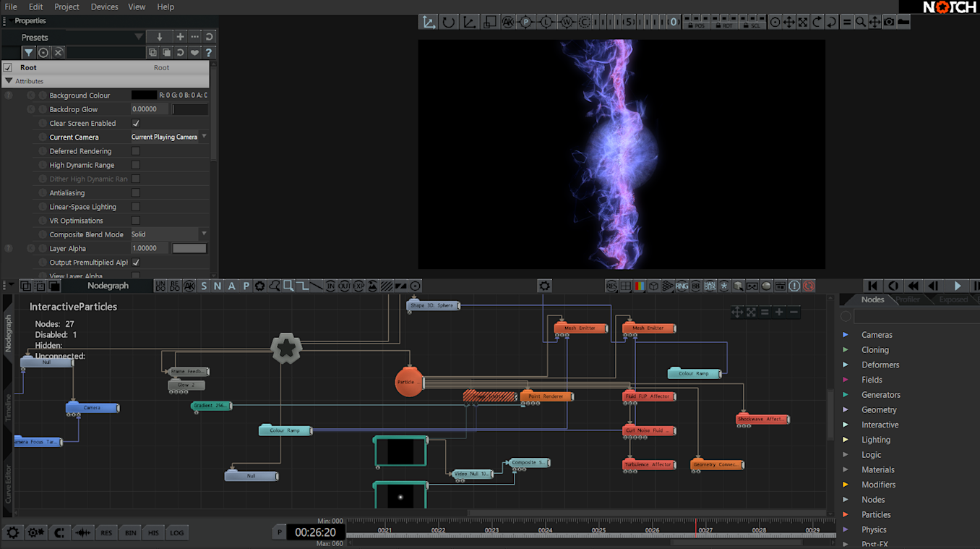
Task: Click the Background Colour swatch
Action: tap(144, 95)
